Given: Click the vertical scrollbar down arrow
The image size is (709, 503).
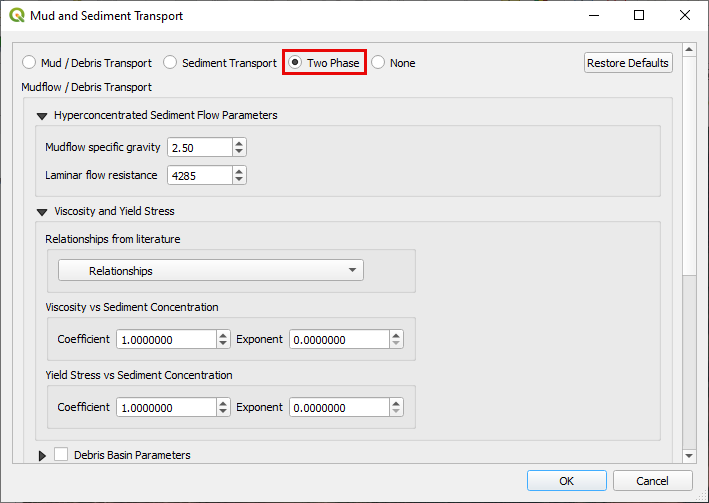Looking at the screenshot, I should (688, 456).
